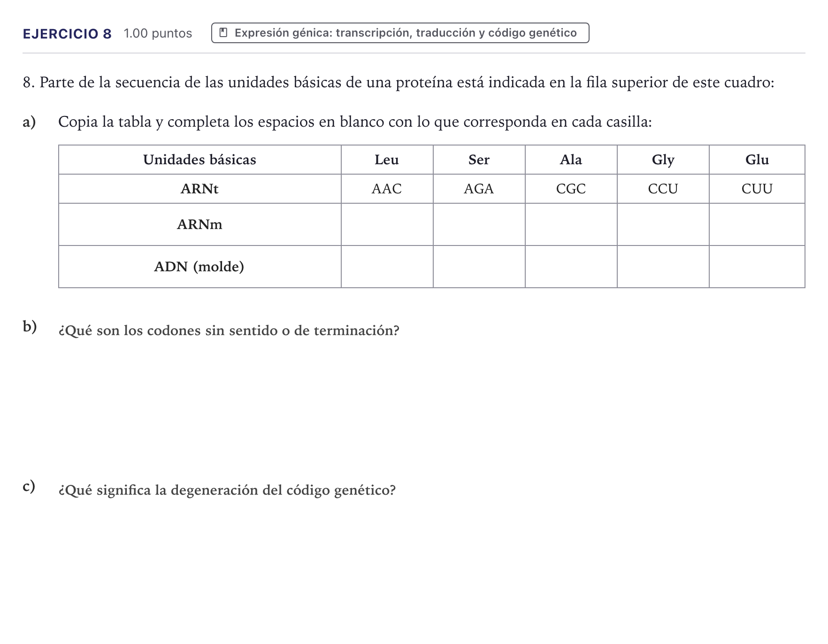Image resolution: width=828 pixels, height=644 pixels.
Task: Select the empty ARNm cell under Gly
Action: pos(663,224)
